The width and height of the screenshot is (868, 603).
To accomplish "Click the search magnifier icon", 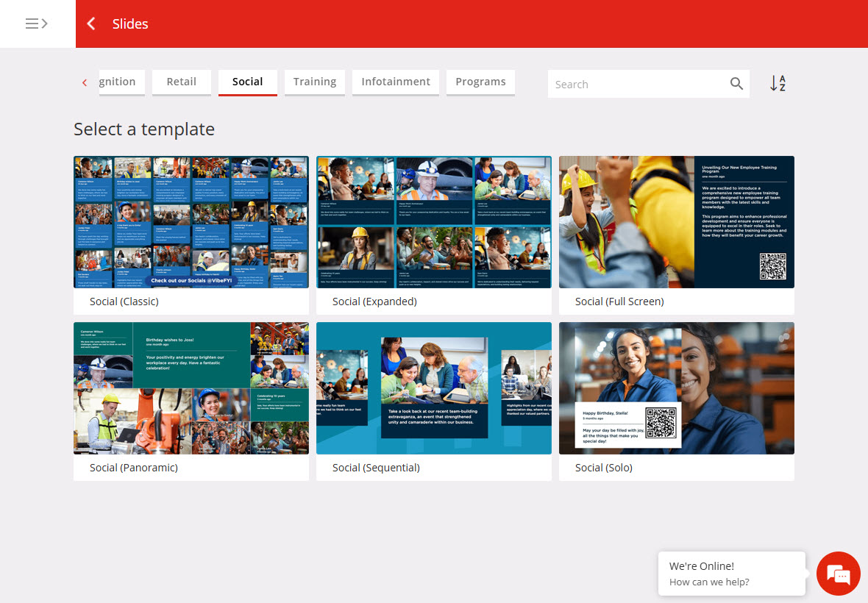I will coord(736,84).
